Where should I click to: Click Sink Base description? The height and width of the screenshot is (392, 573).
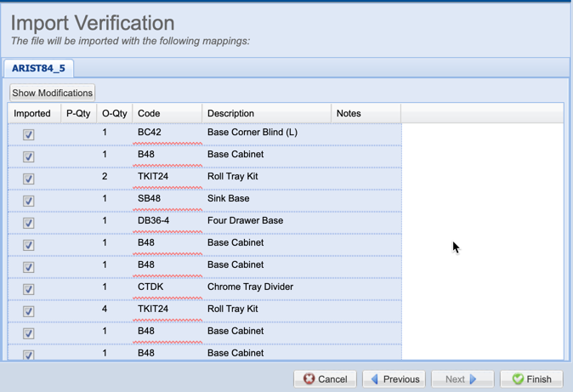(229, 199)
